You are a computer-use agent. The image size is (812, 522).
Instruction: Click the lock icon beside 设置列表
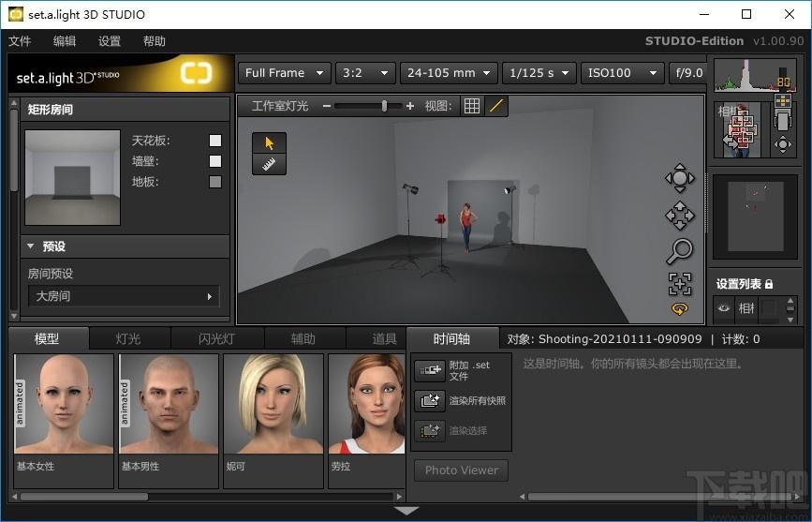[769, 284]
